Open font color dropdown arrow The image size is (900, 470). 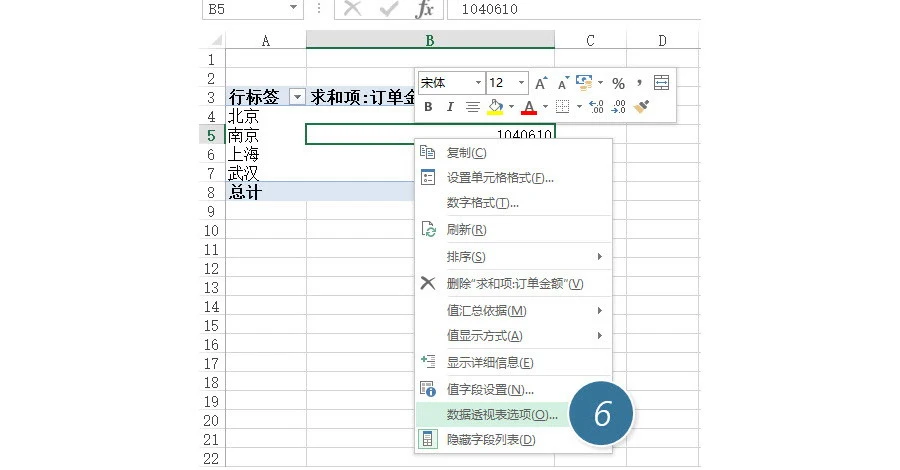point(545,107)
